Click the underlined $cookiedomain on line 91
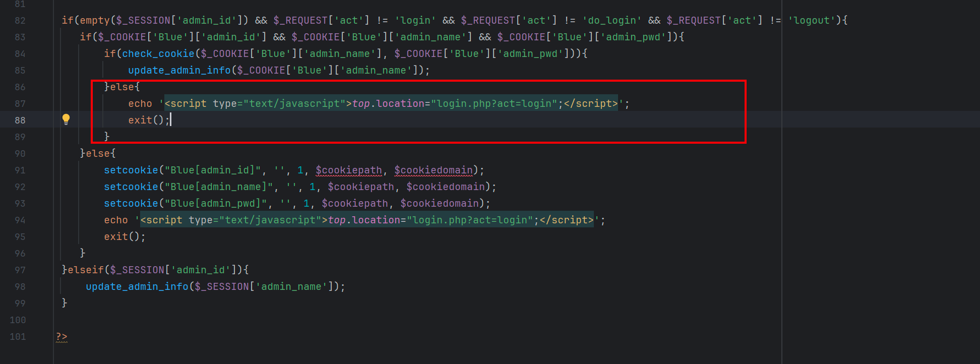 click(x=434, y=170)
